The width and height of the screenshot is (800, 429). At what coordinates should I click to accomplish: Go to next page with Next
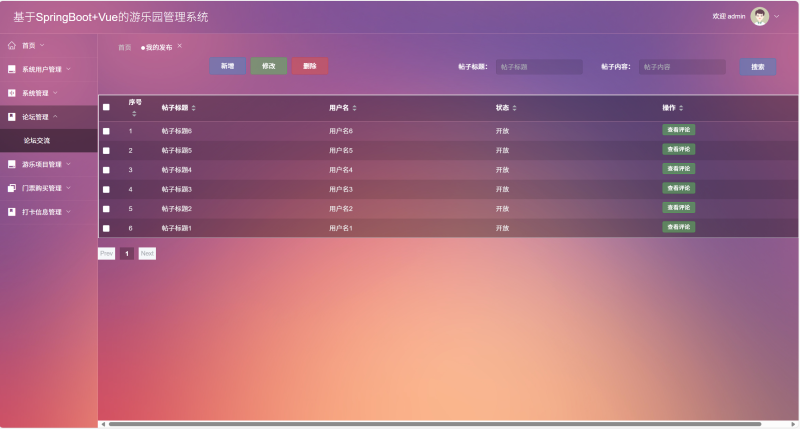click(147, 254)
